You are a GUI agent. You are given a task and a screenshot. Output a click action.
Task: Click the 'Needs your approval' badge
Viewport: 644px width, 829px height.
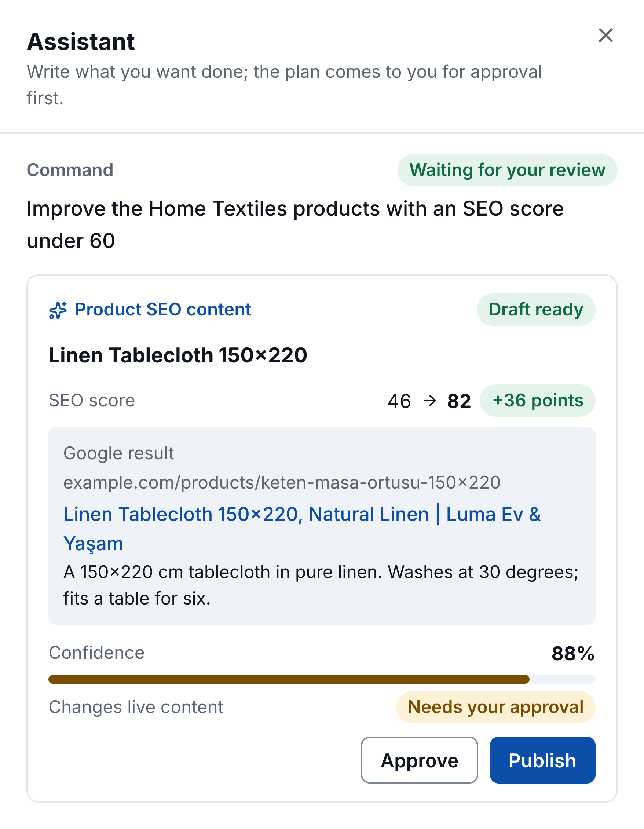(x=495, y=707)
